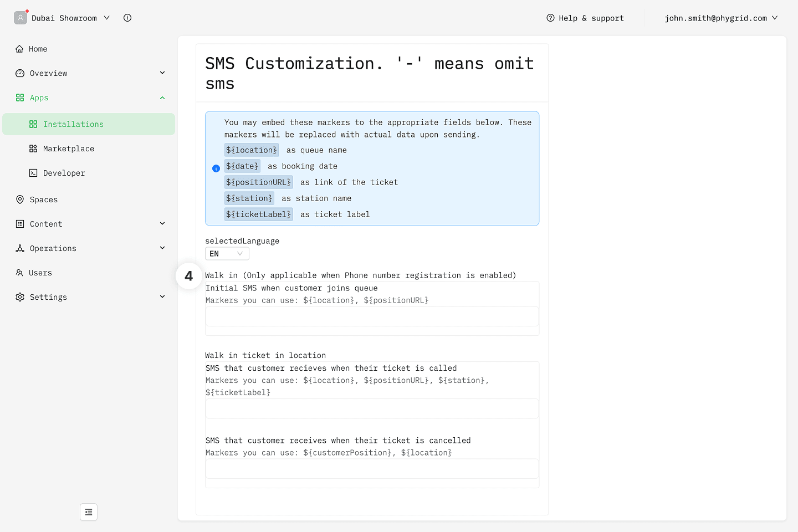Click the Developer terminal icon
This screenshot has width=798, height=532.
pos(33,173)
